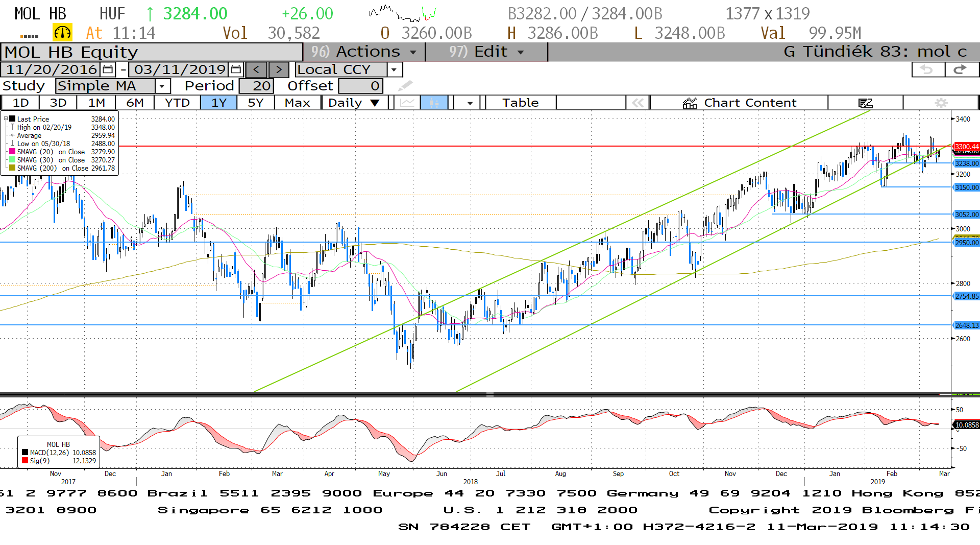Click the 3300.44 red price level label

pos(967,147)
